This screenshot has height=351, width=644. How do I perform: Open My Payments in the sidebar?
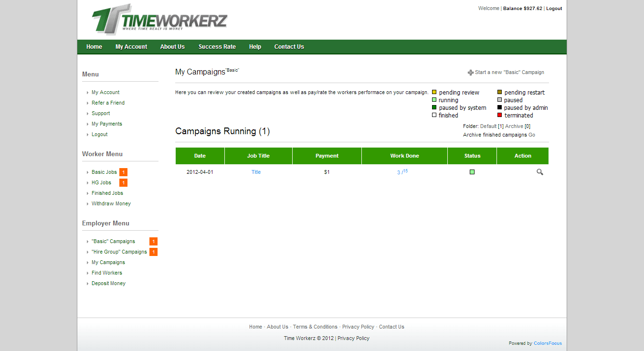[x=107, y=124]
